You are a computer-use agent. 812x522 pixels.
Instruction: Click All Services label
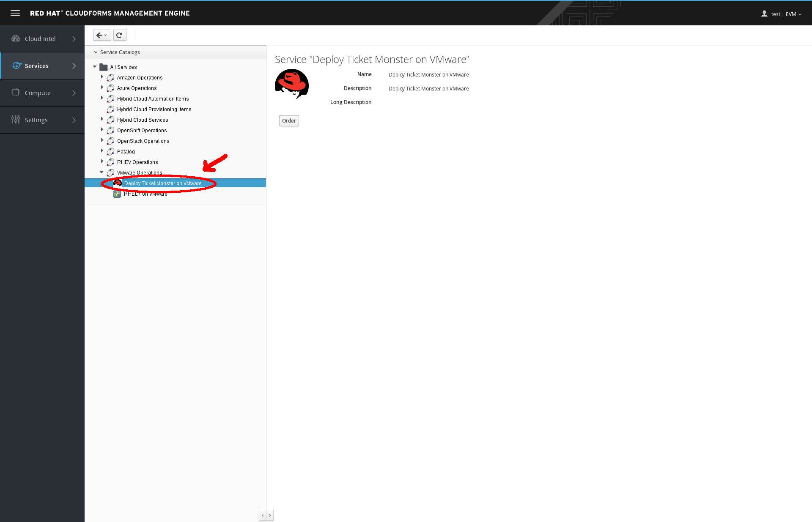point(123,67)
